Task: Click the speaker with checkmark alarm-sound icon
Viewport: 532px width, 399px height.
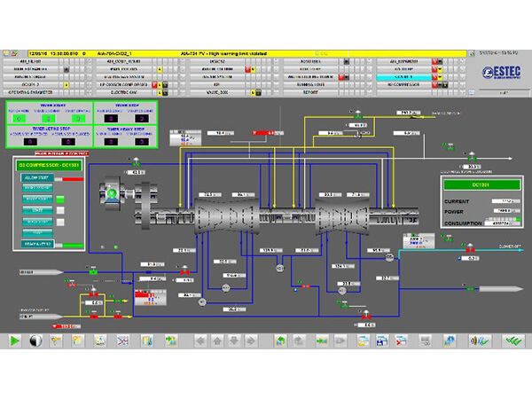Action: (x=480, y=340)
